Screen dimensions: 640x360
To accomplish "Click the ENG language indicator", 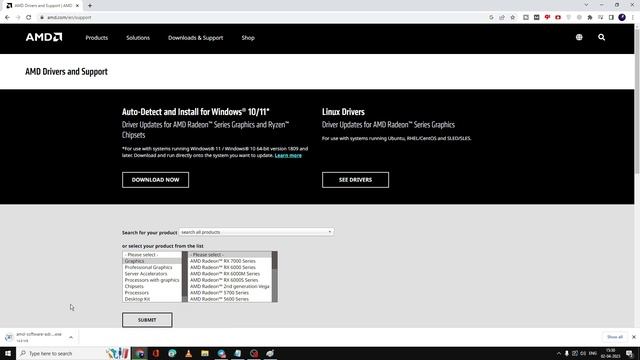I will tap(593, 353).
